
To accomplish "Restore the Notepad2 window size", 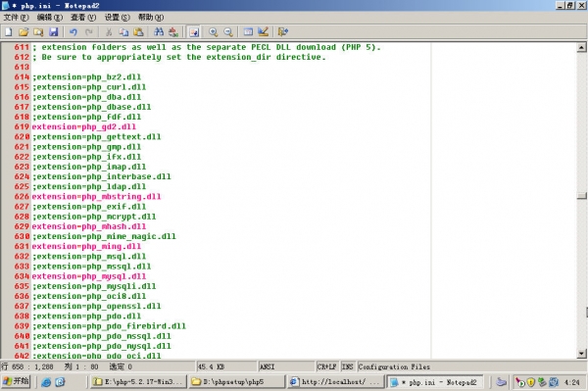I will point(570,5).
